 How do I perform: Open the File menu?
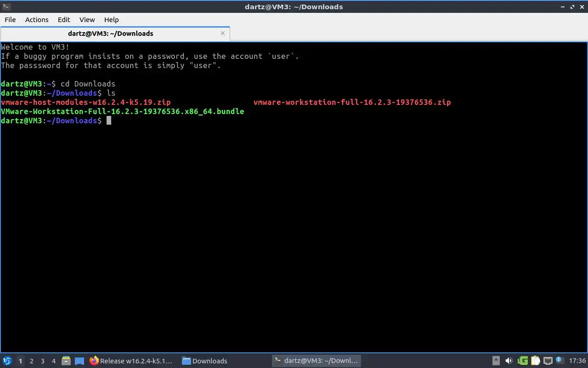pos(10,20)
